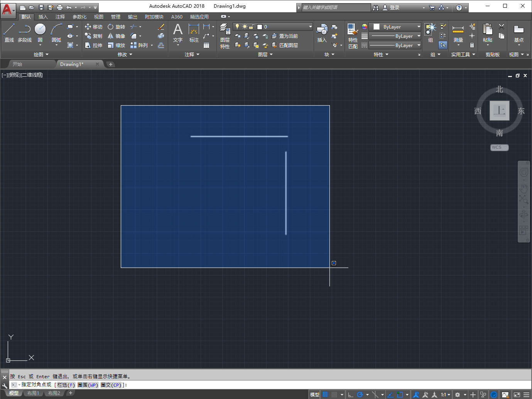Choose the 测量 (Measure) utility tool
Screen dimensions: 532x399
click(458, 32)
